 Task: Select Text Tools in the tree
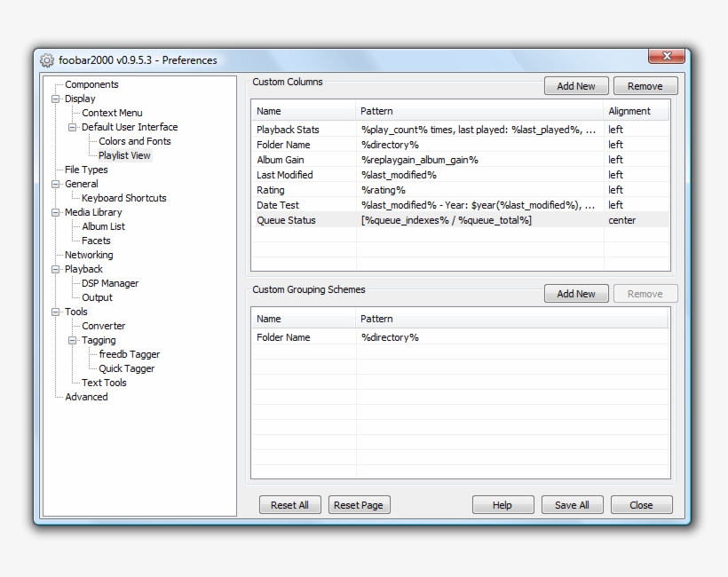[x=104, y=383]
